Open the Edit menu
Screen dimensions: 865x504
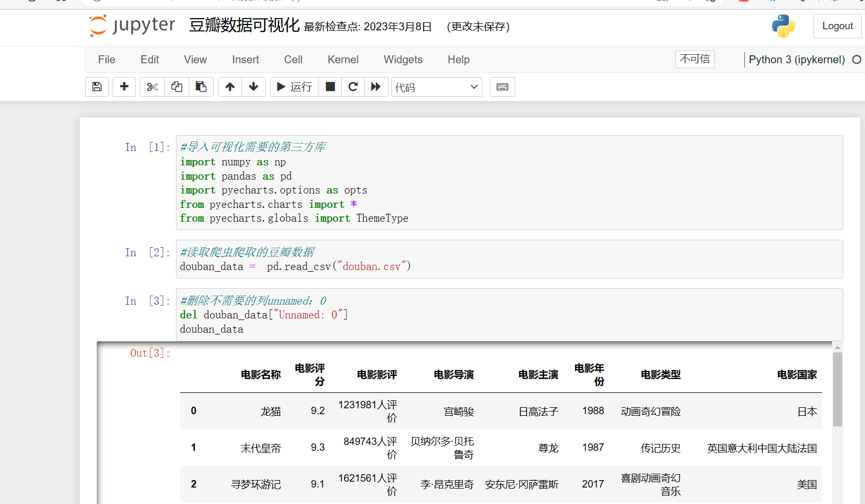click(150, 60)
